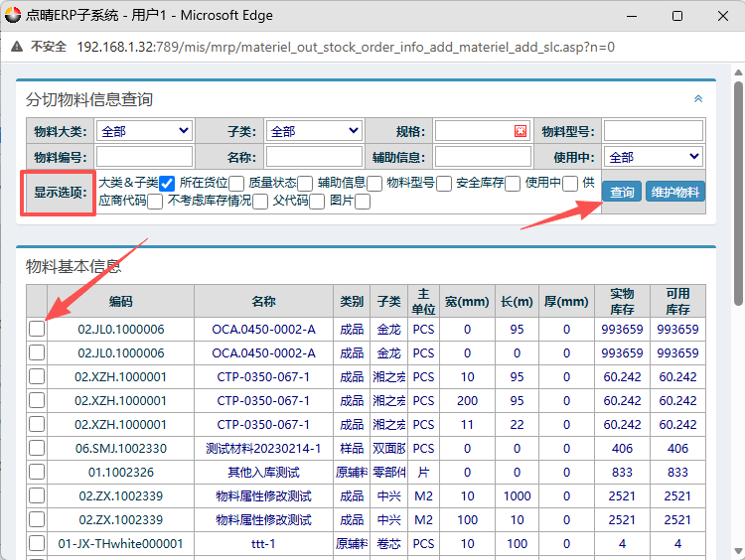Enable the 图片 display checkbox
745x560 pixels.
363,202
